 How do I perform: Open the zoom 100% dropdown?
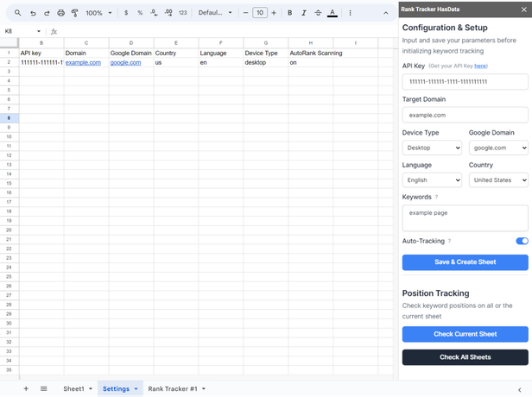click(x=98, y=13)
